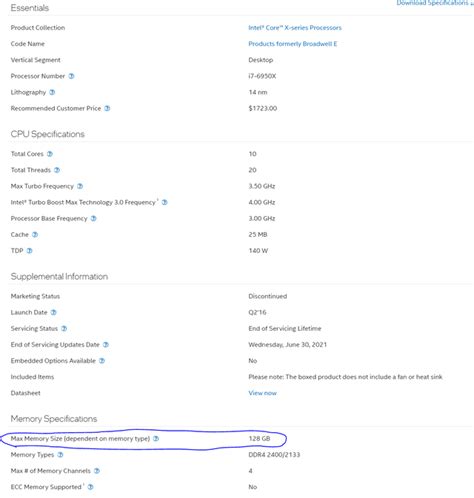Click the Download Specifications link
474x498 pixels.
(x=434, y=3)
